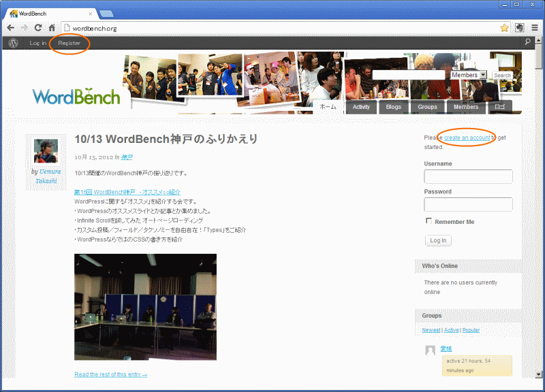Open a new browser tab
The image size is (545, 392).
pyautogui.click(x=106, y=14)
